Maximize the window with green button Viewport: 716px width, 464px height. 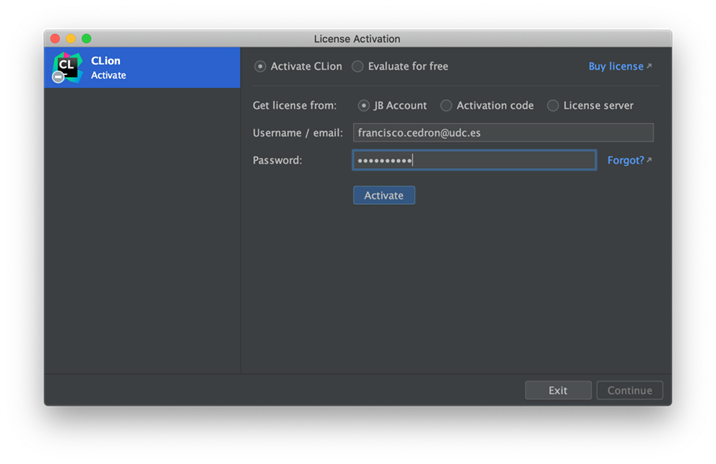coord(86,39)
